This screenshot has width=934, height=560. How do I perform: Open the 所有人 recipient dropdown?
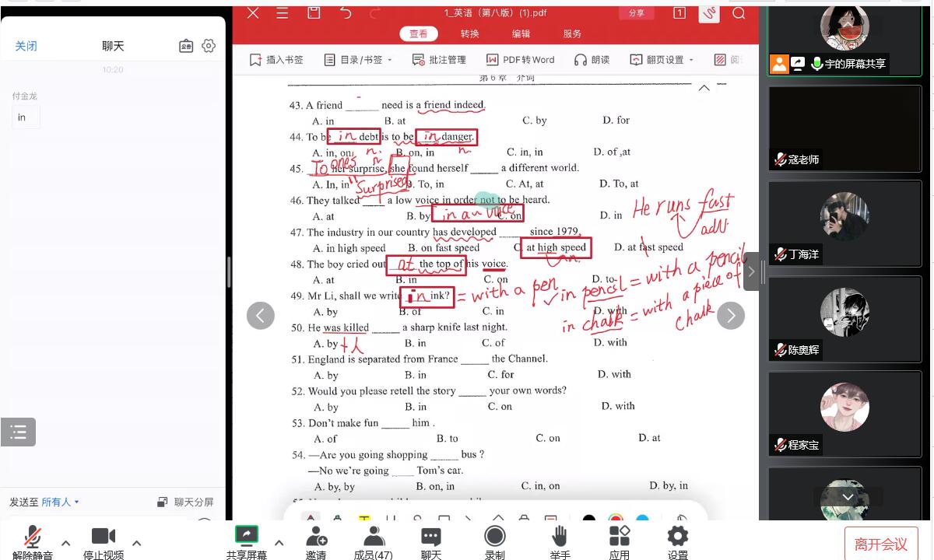point(60,502)
